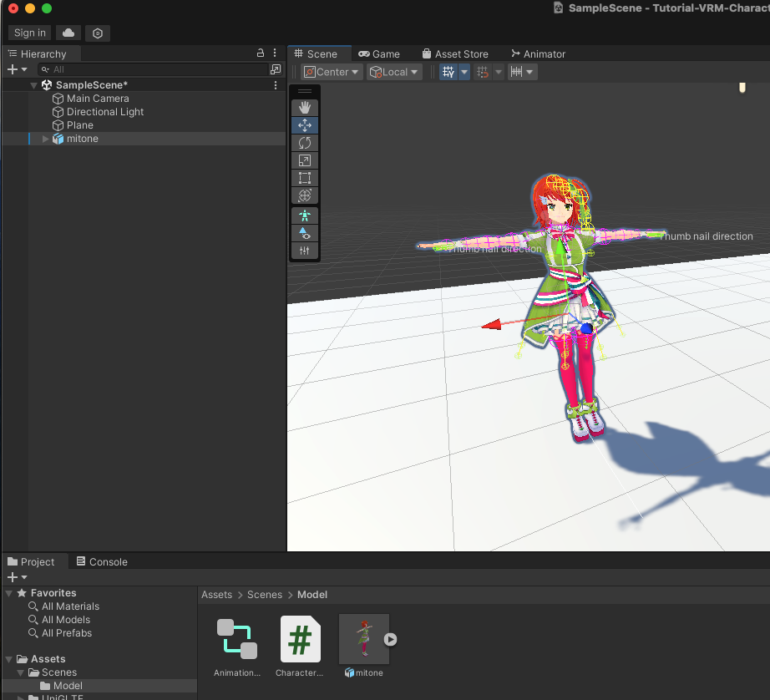This screenshot has width=770, height=700.
Task: Activate the avatar humanoid editor tool
Action: coord(304,215)
